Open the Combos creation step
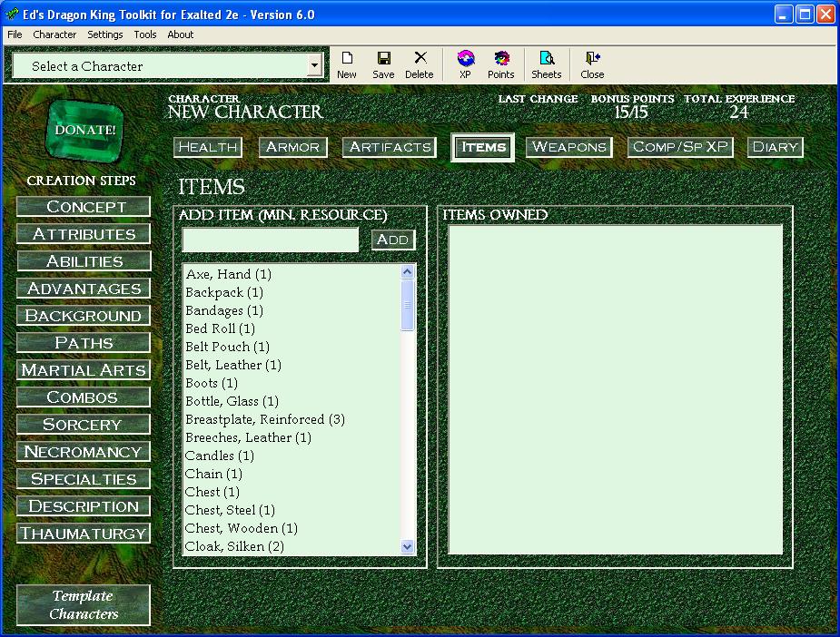This screenshot has height=637, width=840. pos(84,397)
